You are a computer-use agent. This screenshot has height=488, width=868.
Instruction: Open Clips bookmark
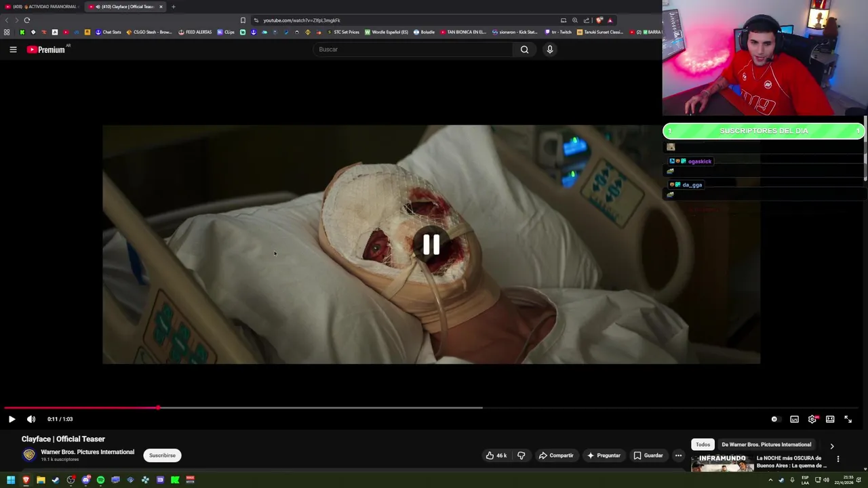point(226,32)
